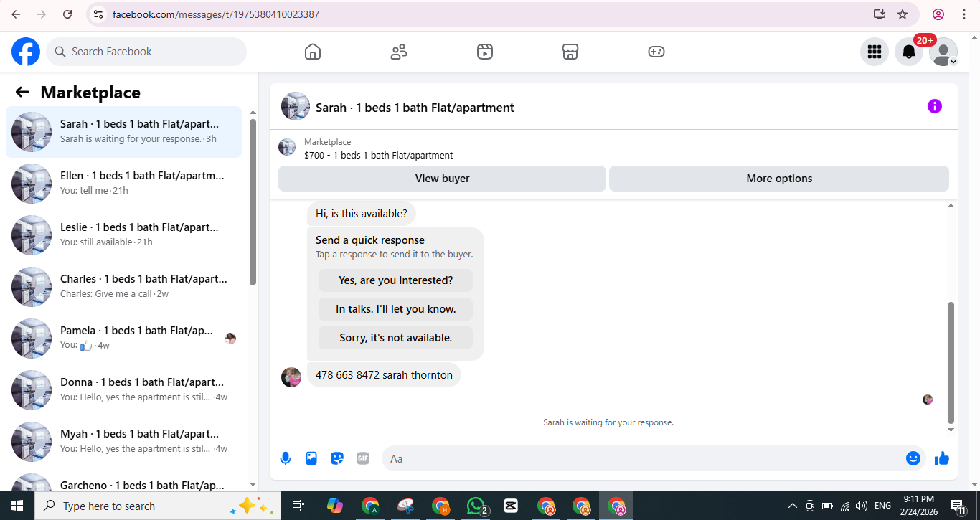Click conversation list scroll up arrow

(x=253, y=113)
